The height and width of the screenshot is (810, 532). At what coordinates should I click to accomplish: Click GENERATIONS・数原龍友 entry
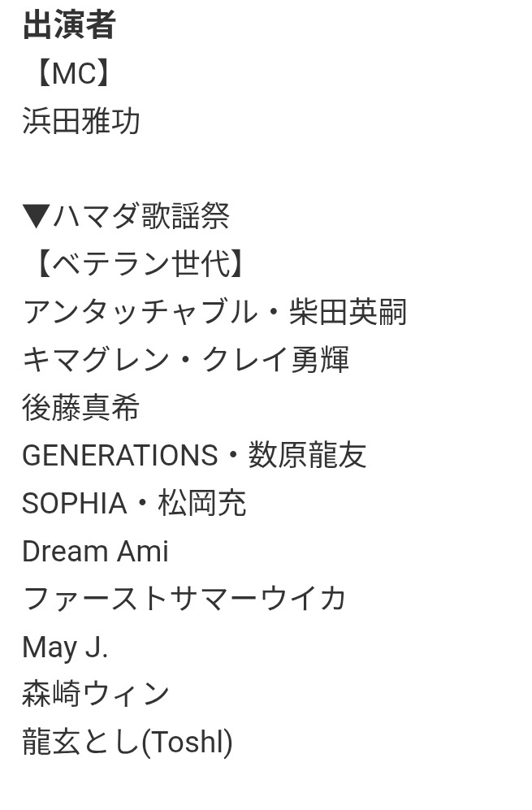click(x=194, y=455)
